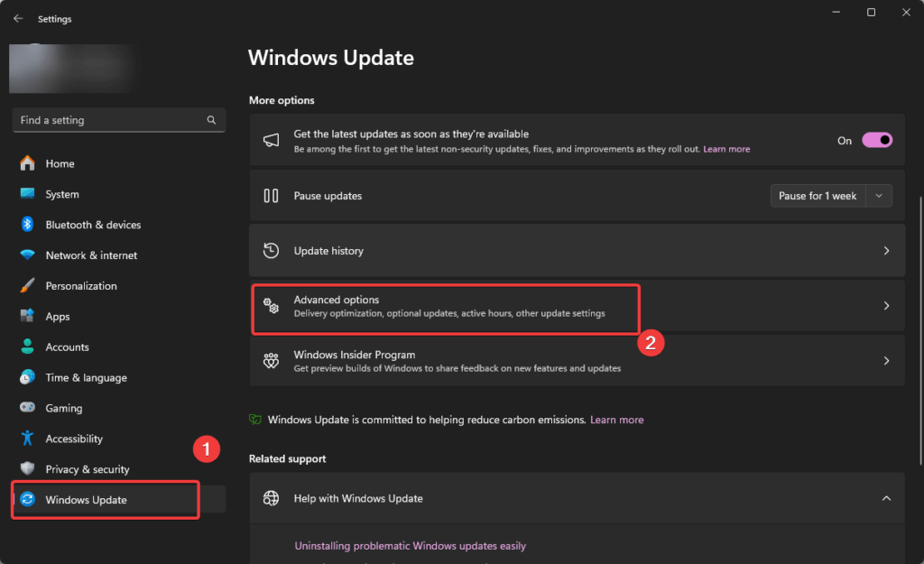This screenshot has height=564, width=924.
Task: Click the green leaf carbon emissions icon
Action: click(x=255, y=420)
